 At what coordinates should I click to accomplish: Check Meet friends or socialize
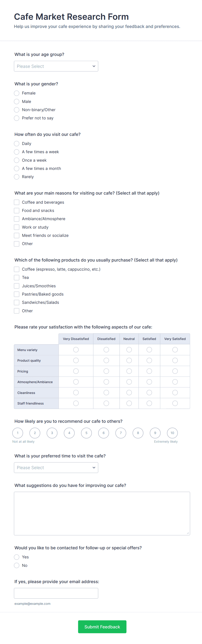[17, 236]
